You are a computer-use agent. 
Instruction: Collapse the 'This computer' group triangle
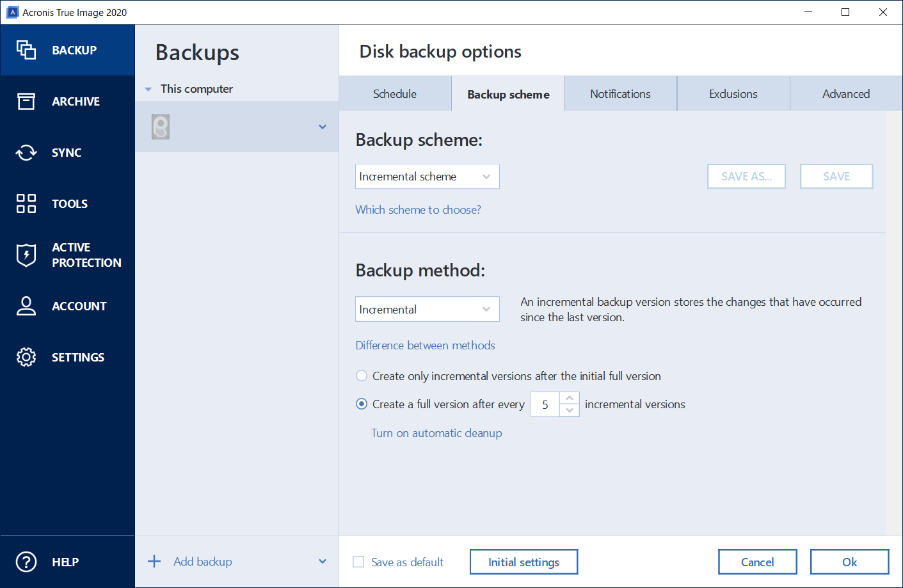[x=148, y=89]
